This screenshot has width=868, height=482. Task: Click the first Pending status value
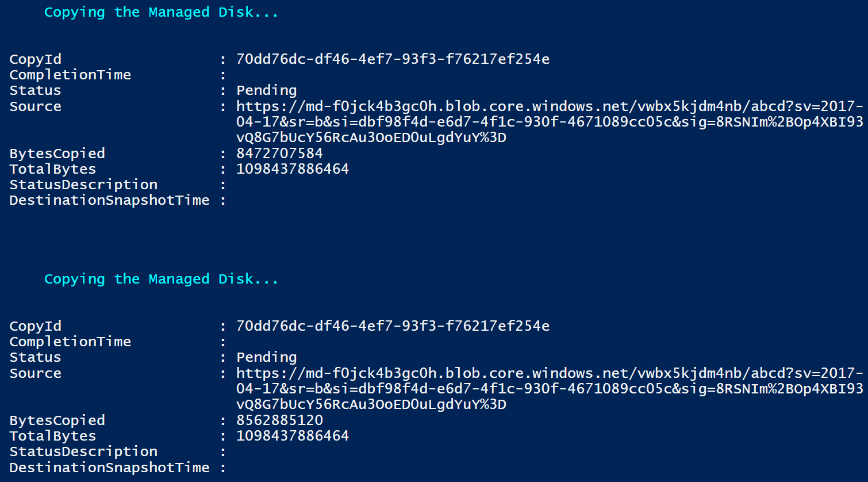click(x=267, y=90)
